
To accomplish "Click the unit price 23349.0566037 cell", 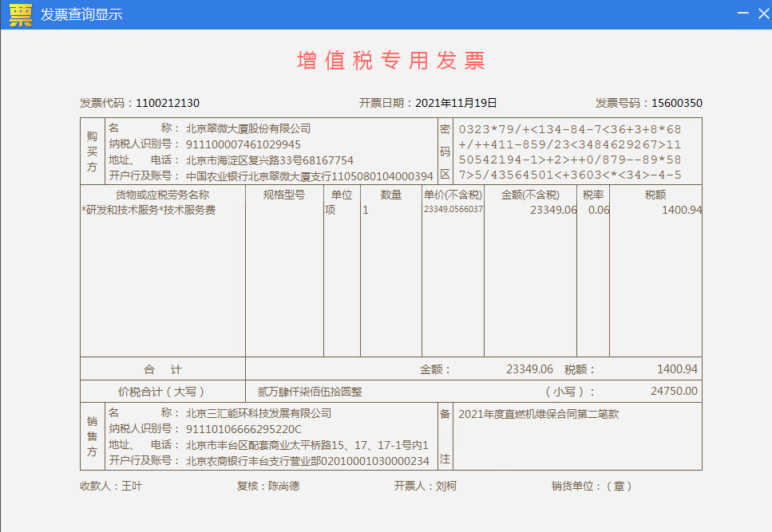I will [453, 209].
